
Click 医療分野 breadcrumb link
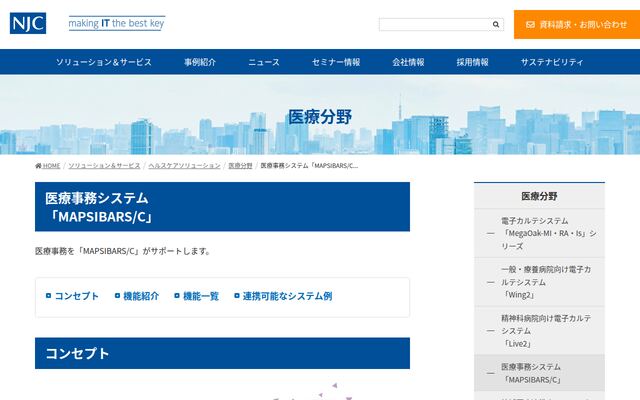(240, 166)
